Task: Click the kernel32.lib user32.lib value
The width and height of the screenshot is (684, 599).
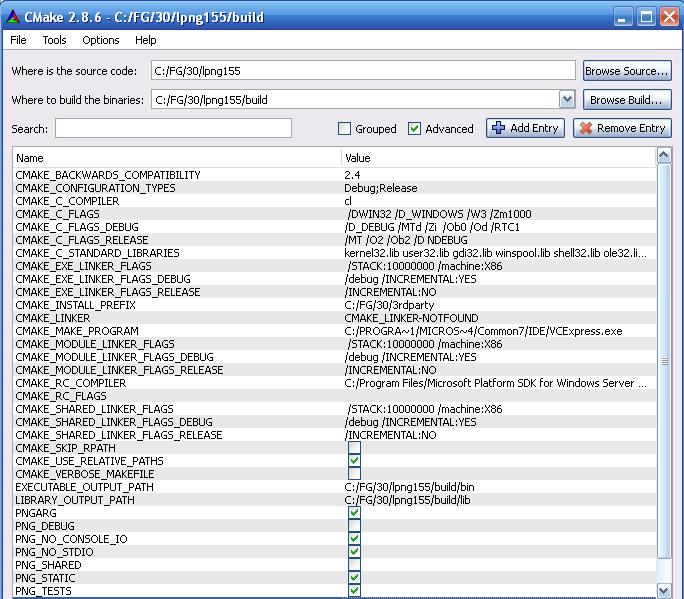Action: [496, 253]
